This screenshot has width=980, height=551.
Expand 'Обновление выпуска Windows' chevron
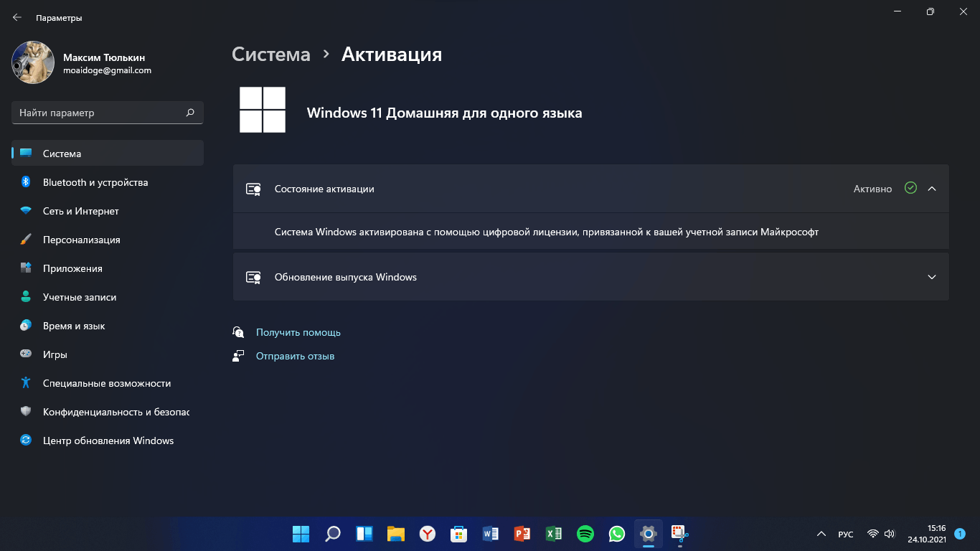tap(932, 277)
